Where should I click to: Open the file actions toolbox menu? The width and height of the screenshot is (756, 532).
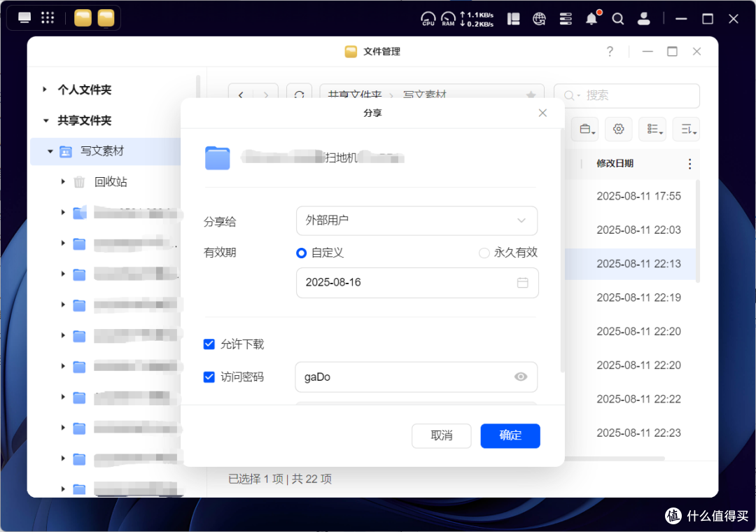585,129
